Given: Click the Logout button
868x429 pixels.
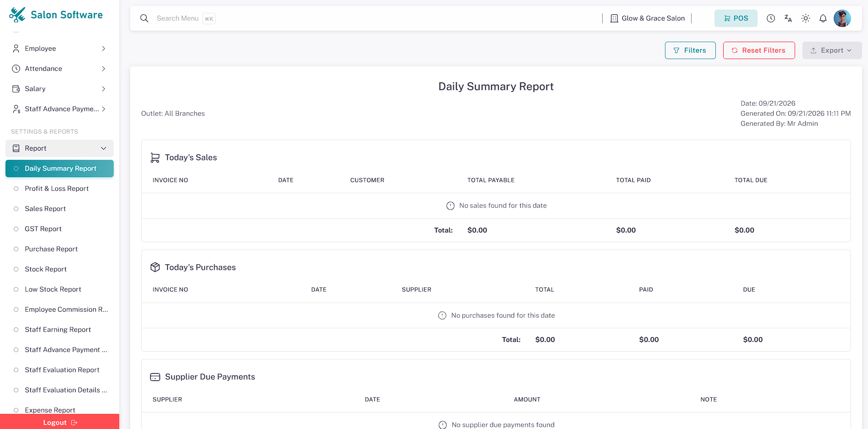Looking at the screenshot, I should (60, 422).
